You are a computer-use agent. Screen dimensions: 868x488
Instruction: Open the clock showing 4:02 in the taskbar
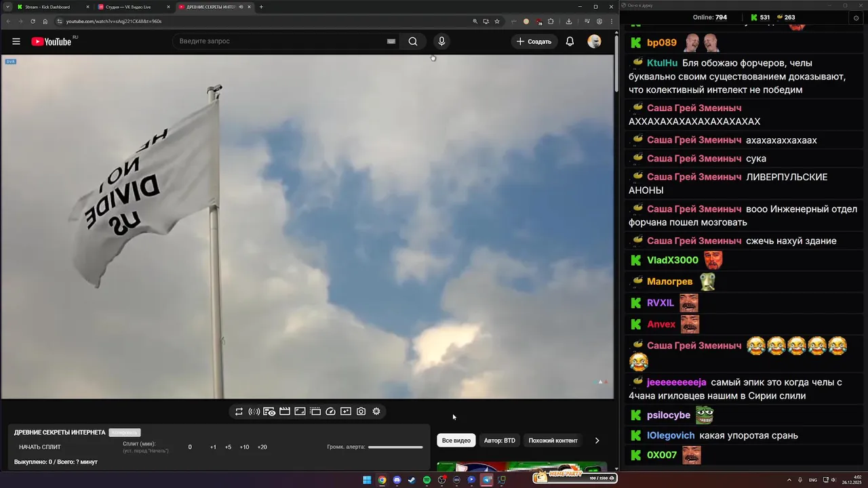853,479
